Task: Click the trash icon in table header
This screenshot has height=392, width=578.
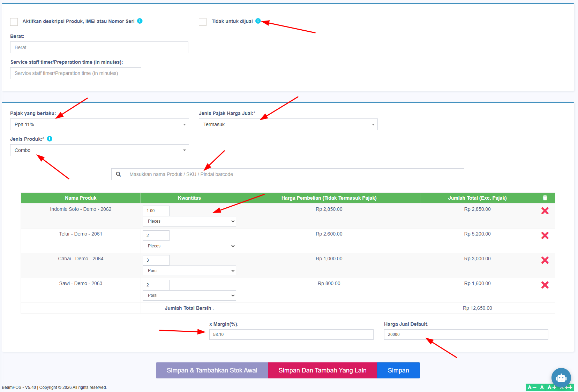Action: (x=545, y=198)
